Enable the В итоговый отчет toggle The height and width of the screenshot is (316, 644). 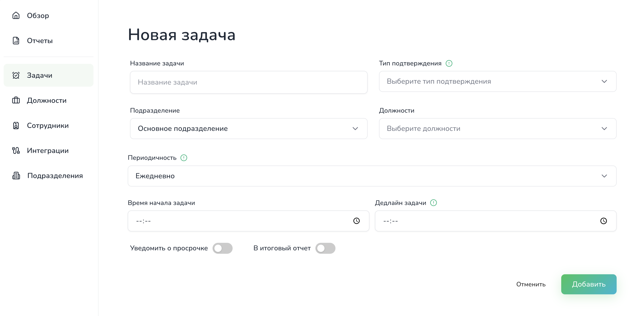pyautogui.click(x=325, y=248)
